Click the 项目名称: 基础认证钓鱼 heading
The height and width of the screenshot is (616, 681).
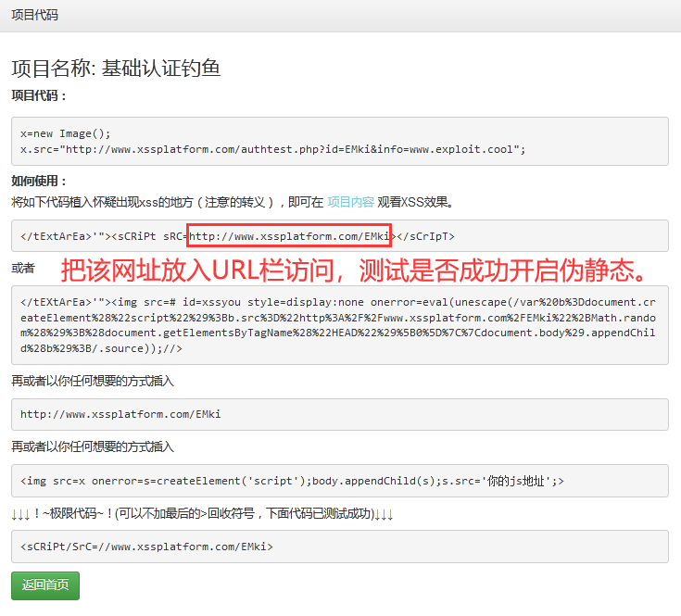[116, 69]
